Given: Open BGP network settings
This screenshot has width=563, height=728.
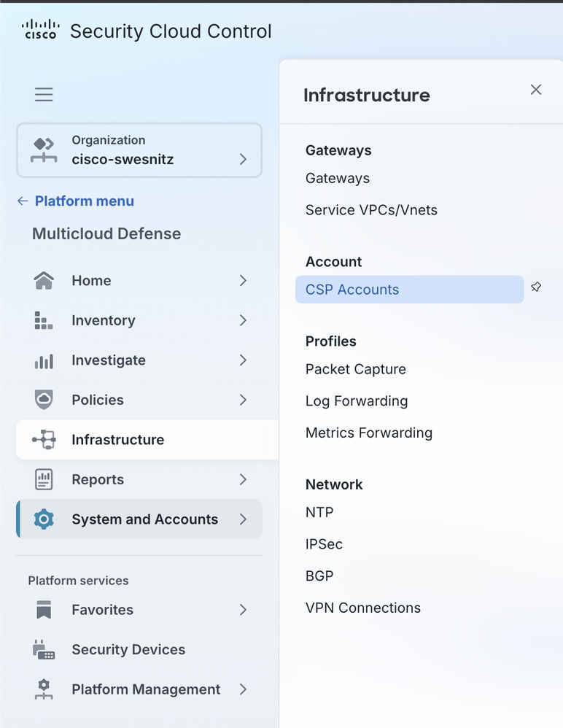Looking at the screenshot, I should pos(319,576).
